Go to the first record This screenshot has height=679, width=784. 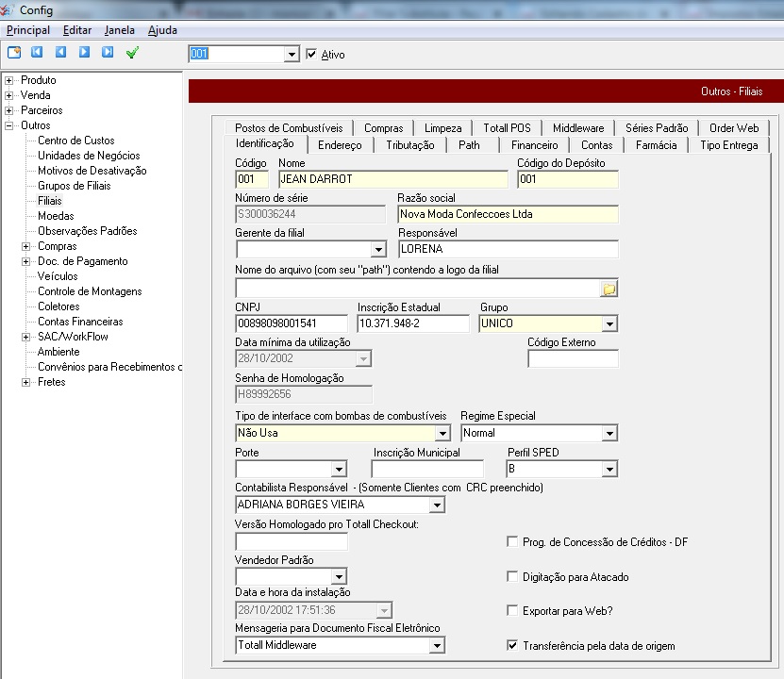(37, 53)
